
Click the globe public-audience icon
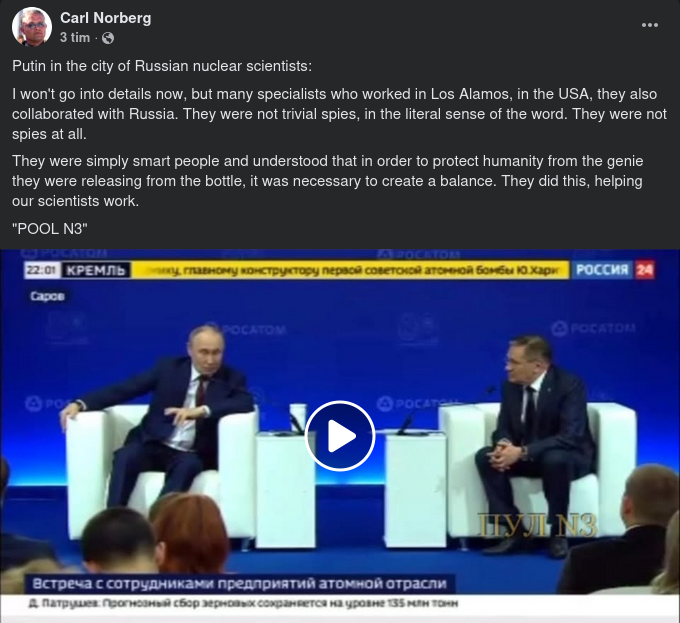click(x=108, y=38)
